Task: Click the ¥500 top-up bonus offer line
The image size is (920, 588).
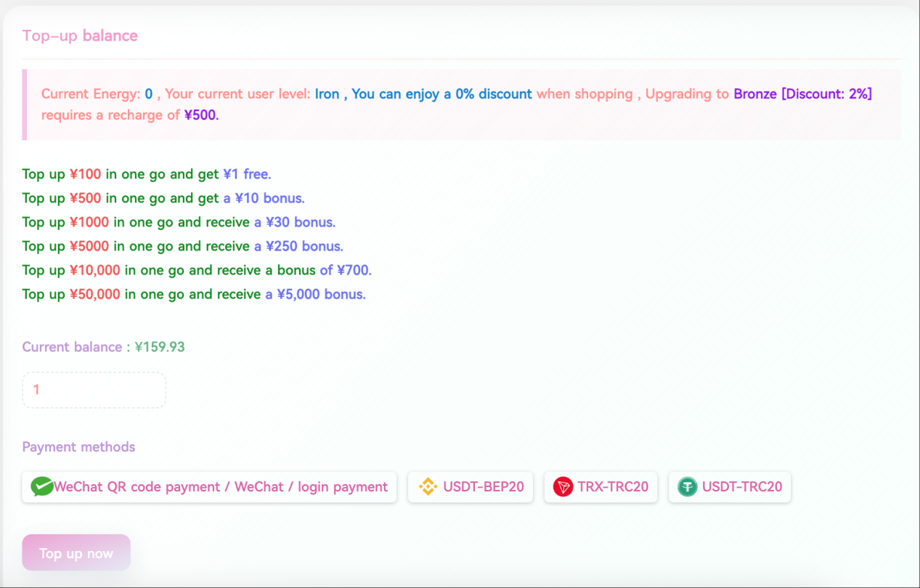Action: [163, 197]
